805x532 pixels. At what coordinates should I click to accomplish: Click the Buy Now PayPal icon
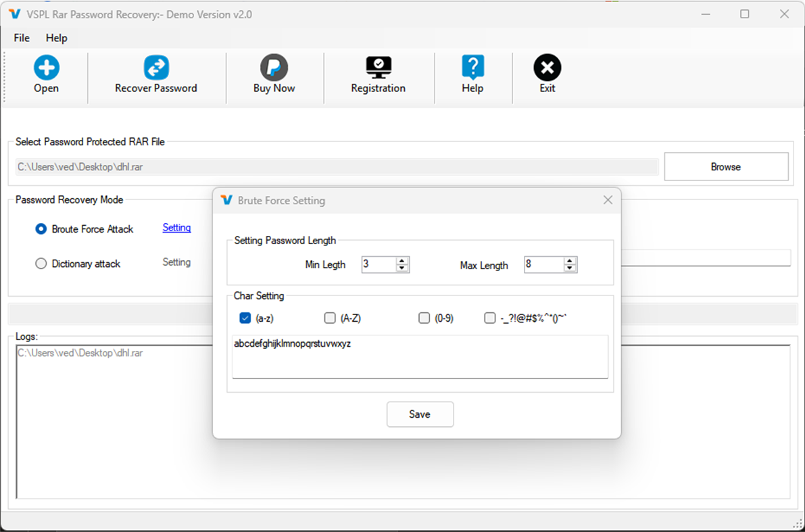click(274, 68)
